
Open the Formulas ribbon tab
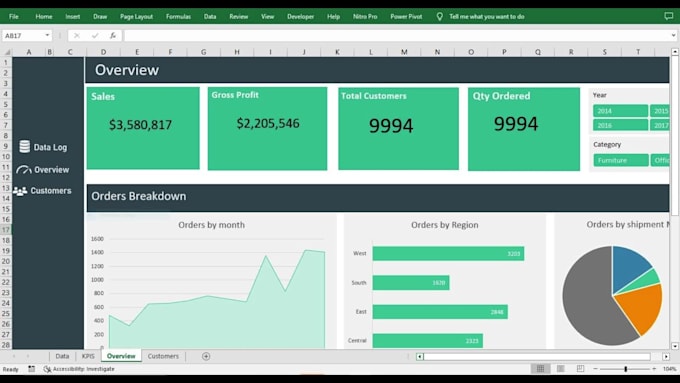click(178, 16)
